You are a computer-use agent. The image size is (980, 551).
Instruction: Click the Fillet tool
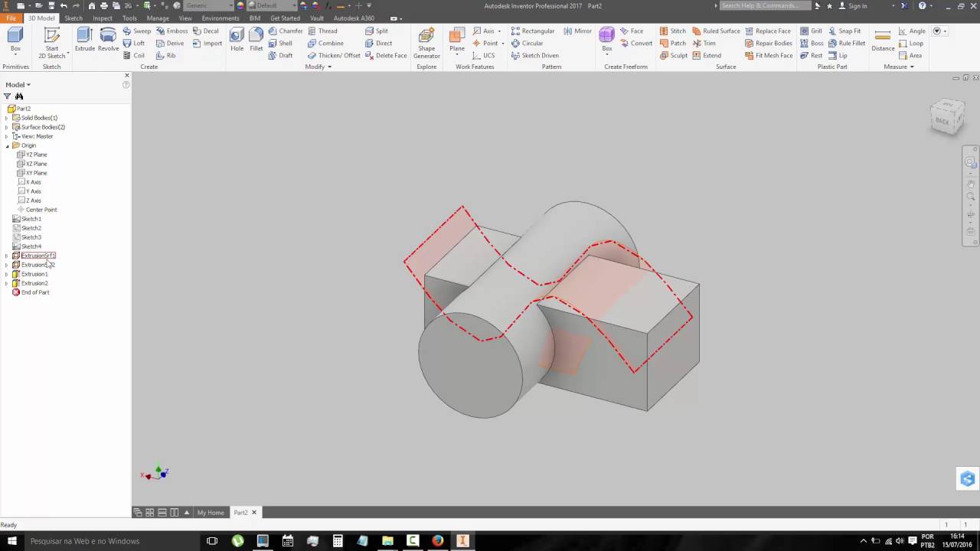pyautogui.click(x=256, y=40)
